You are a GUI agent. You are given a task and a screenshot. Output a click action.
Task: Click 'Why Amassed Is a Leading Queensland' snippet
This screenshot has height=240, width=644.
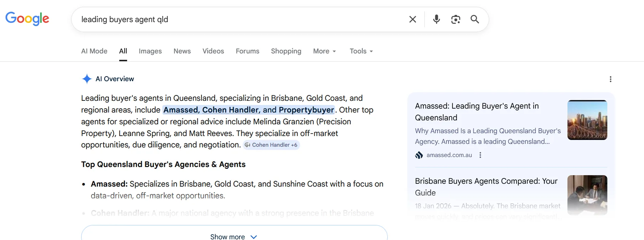pos(488,136)
